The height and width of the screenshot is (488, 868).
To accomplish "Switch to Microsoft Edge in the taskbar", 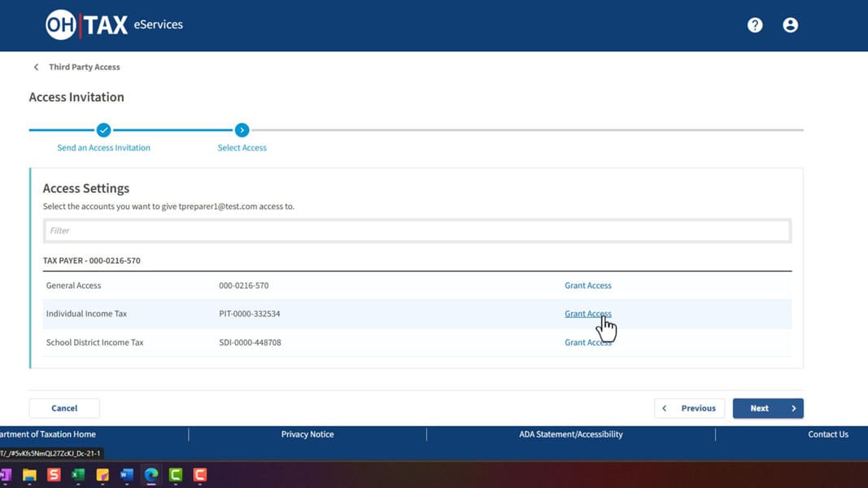I will coord(151,475).
